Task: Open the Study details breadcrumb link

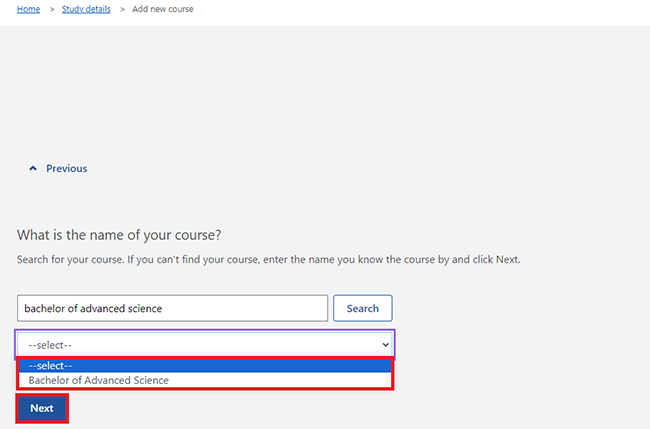Action: 86,9
